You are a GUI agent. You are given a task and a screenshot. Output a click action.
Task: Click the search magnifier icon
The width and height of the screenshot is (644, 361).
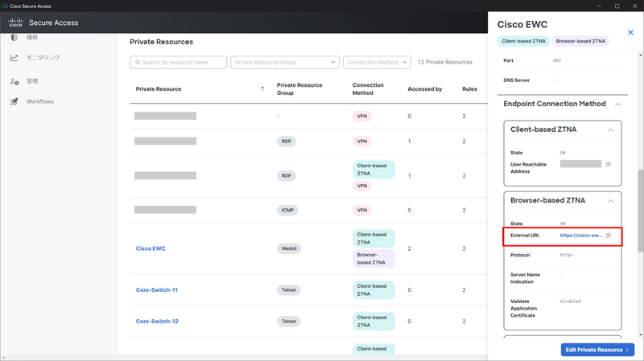[138, 63]
